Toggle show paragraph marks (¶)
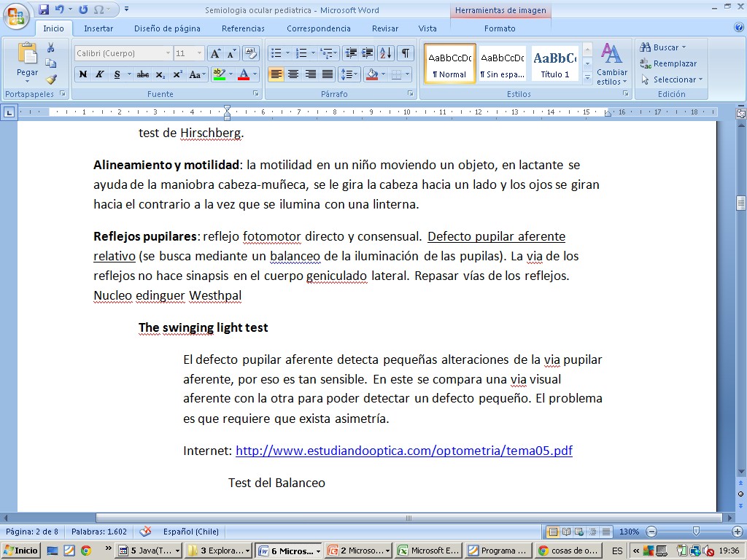 point(405,53)
